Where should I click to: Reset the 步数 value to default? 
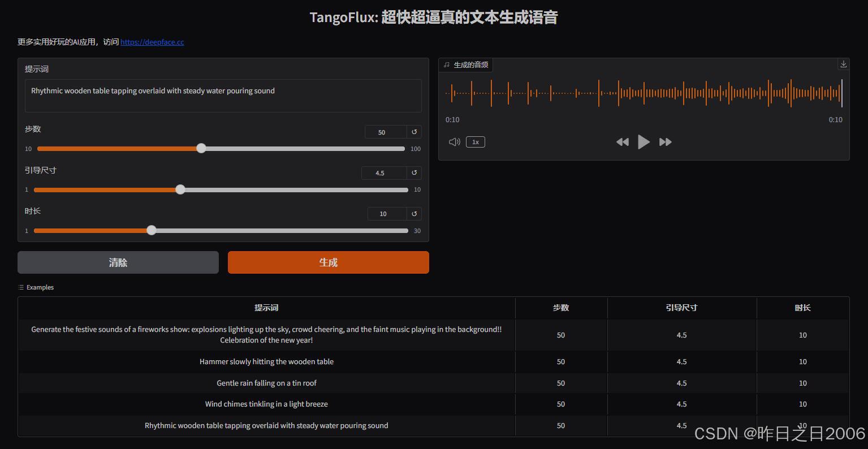[414, 132]
